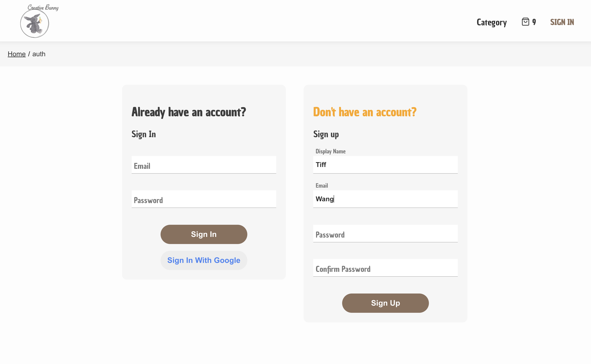Choose Sign In With Google

(x=204, y=260)
